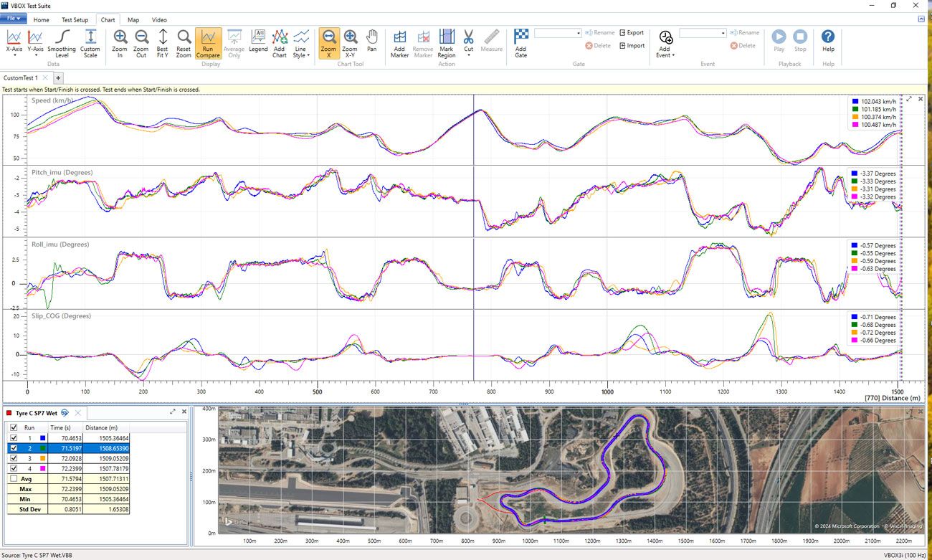Image resolution: width=932 pixels, height=560 pixels.
Task: Enable the Avg row checkbox
Action: click(14, 478)
